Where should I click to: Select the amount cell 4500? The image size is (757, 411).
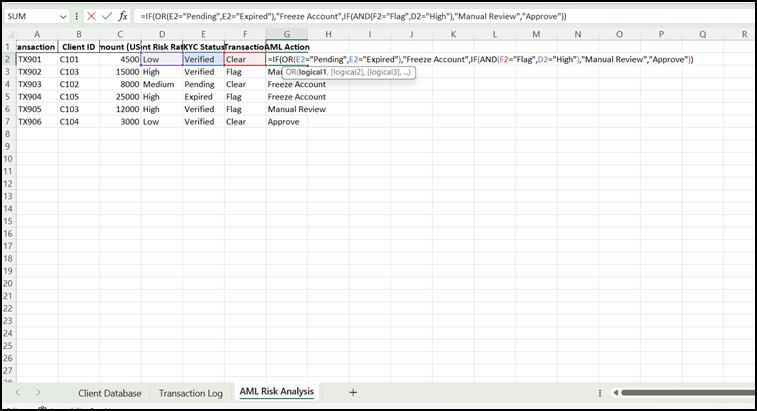point(120,59)
